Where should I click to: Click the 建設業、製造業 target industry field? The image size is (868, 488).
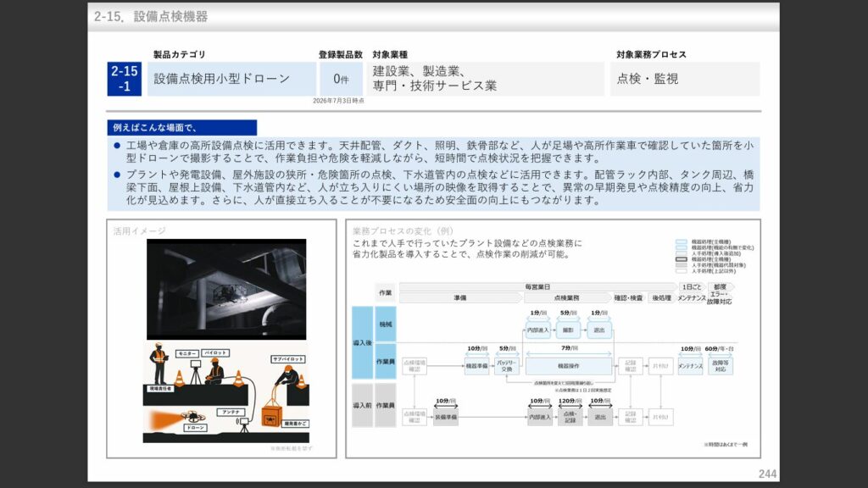pos(486,79)
